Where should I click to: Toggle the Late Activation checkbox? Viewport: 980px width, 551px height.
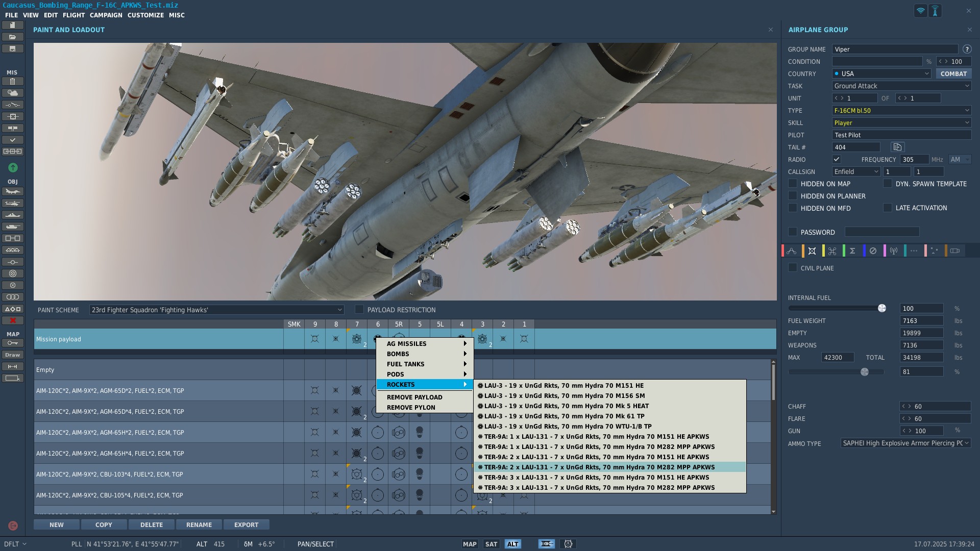pos(888,208)
